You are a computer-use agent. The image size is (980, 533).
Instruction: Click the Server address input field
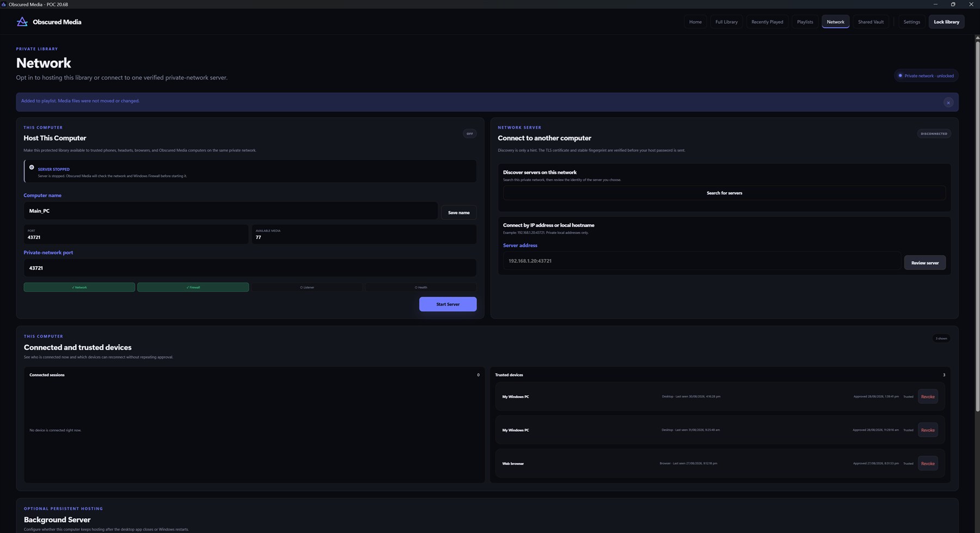pyautogui.click(x=701, y=261)
